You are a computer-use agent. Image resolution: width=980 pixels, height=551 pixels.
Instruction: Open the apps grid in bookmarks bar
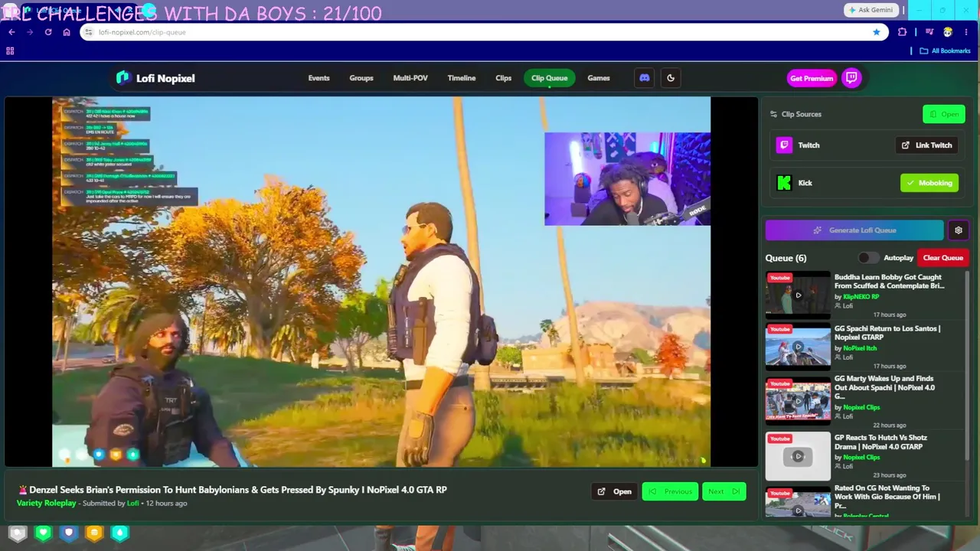10,51
